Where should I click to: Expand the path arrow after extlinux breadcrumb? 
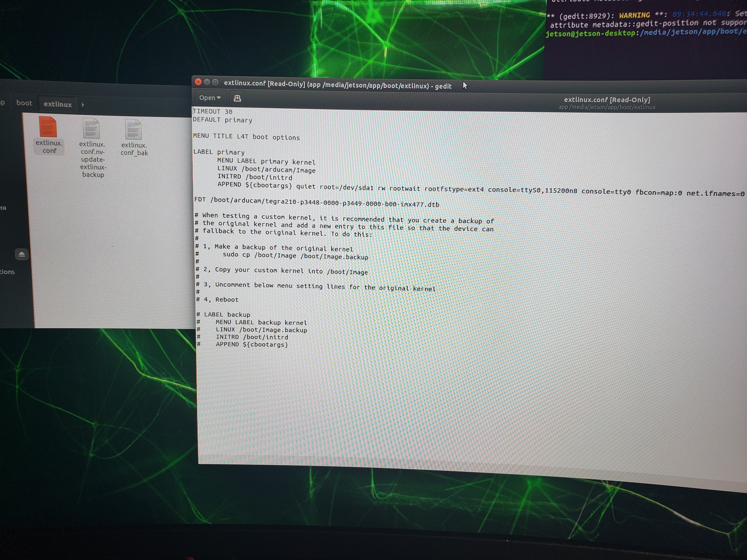coord(83,105)
